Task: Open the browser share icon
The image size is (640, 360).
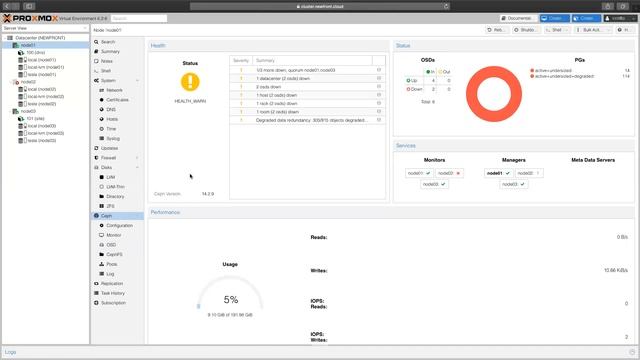Action: [607, 6]
